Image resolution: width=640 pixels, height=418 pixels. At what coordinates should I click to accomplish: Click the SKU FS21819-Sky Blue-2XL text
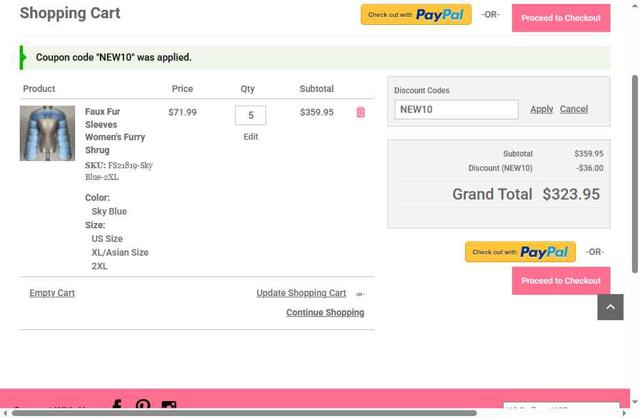click(x=119, y=171)
